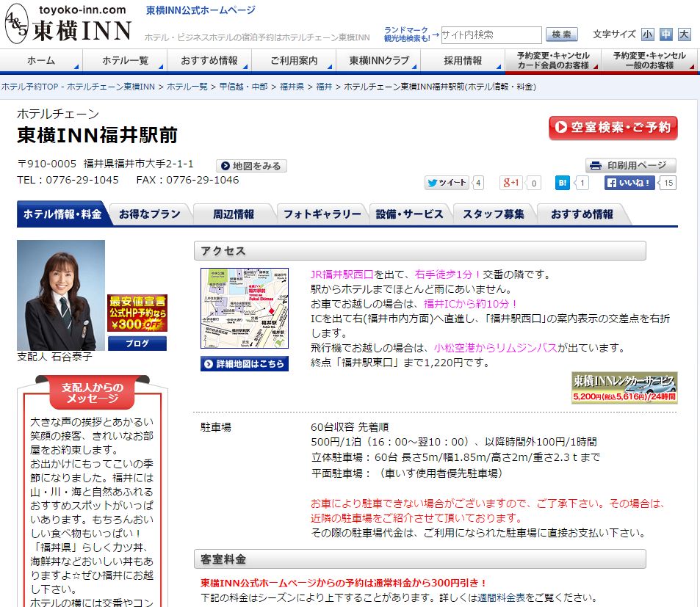Click the Google +1 count 0
The height and width of the screenshot is (607, 700).
[534, 183]
